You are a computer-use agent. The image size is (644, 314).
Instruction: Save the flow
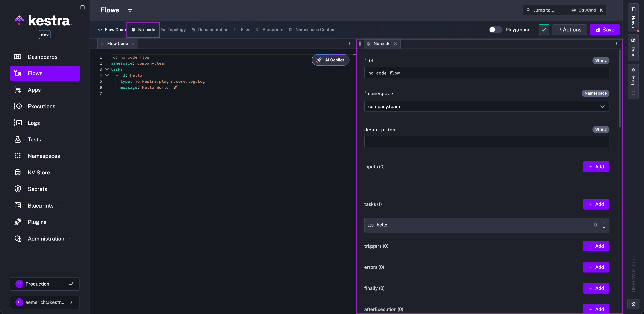point(604,29)
